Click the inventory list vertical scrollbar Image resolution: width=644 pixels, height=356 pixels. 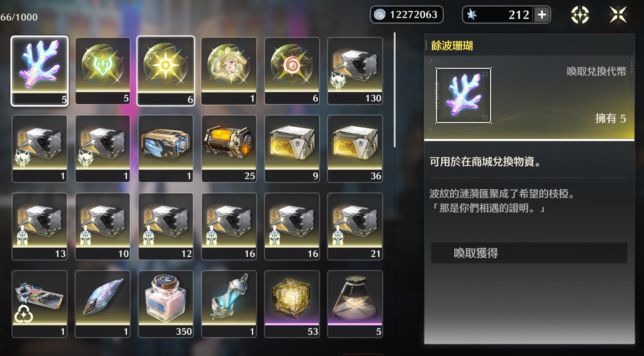point(395,90)
